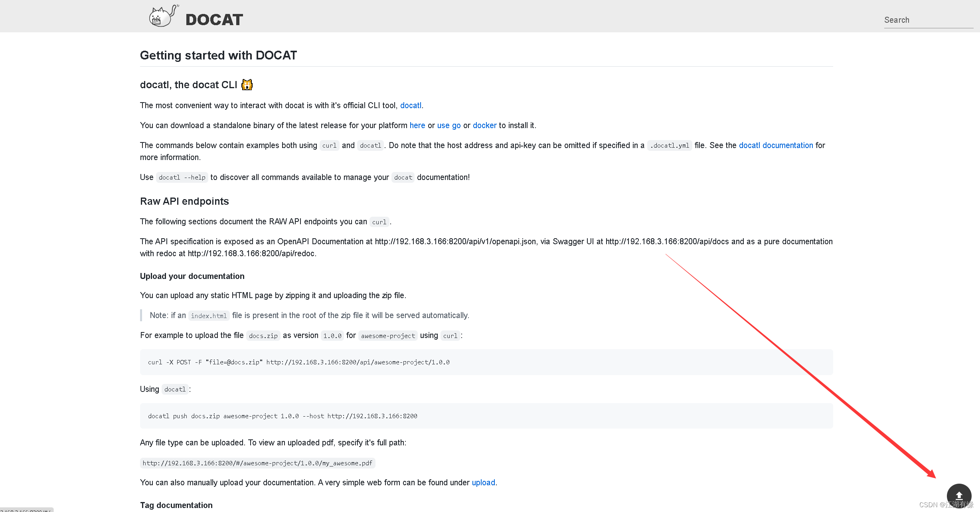Open the docatl link in first paragraph
Viewport: 980px width, 512px height.
[x=411, y=105]
